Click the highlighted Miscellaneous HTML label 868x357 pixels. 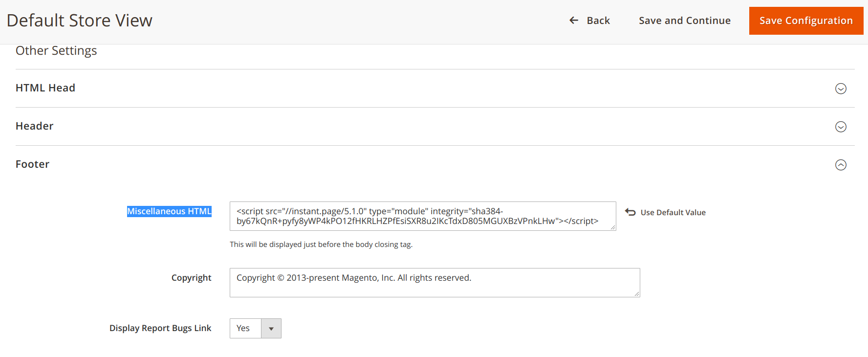pyautogui.click(x=169, y=211)
